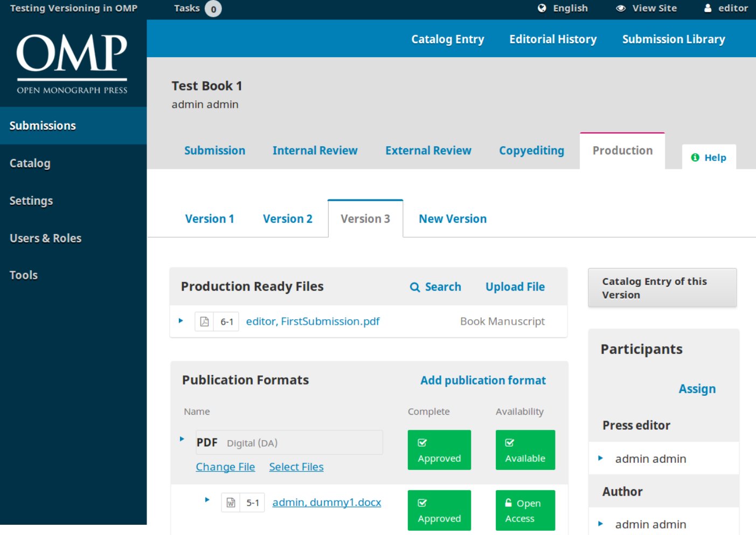
Task: Click Change File under PDF format
Action: point(225,467)
